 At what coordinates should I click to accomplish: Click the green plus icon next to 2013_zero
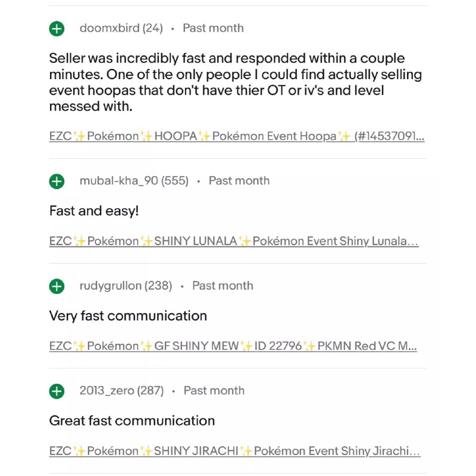click(x=57, y=391)
